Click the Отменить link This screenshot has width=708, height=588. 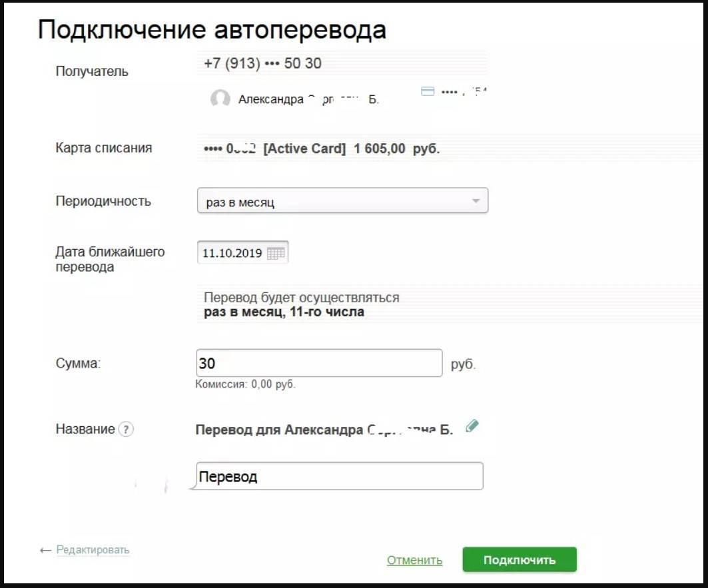pyautogui.click(x=414, y=560)
